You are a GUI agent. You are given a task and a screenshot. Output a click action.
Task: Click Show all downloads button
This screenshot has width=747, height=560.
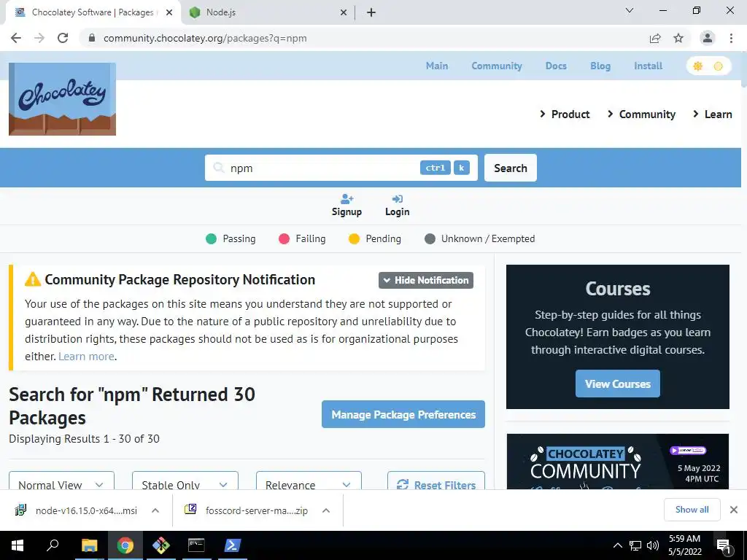click(692, 510)
